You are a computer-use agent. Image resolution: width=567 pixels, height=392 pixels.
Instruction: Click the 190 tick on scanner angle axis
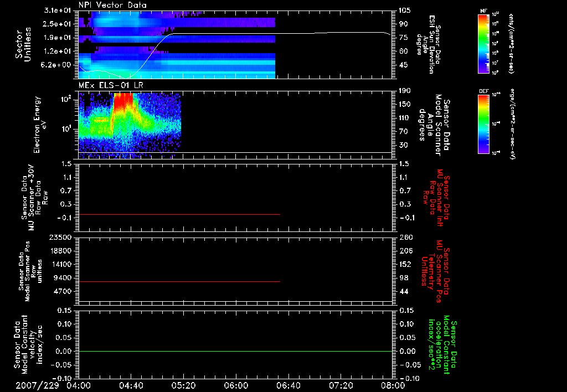coord(405,91)
